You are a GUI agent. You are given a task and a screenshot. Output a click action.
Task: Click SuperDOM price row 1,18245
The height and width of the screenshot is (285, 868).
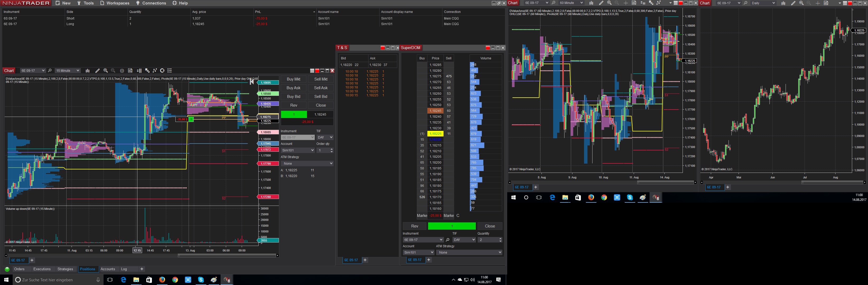[x=435, y=111]
